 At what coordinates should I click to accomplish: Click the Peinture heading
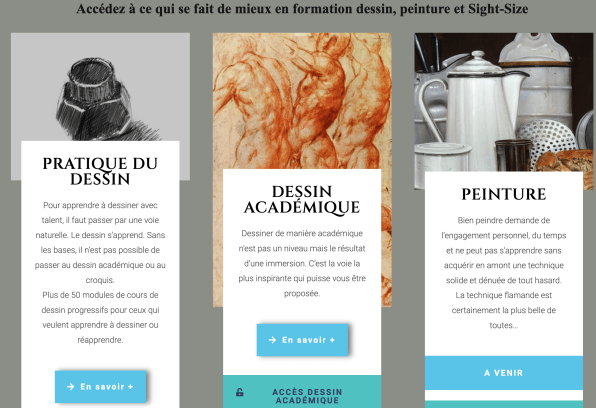504,194
